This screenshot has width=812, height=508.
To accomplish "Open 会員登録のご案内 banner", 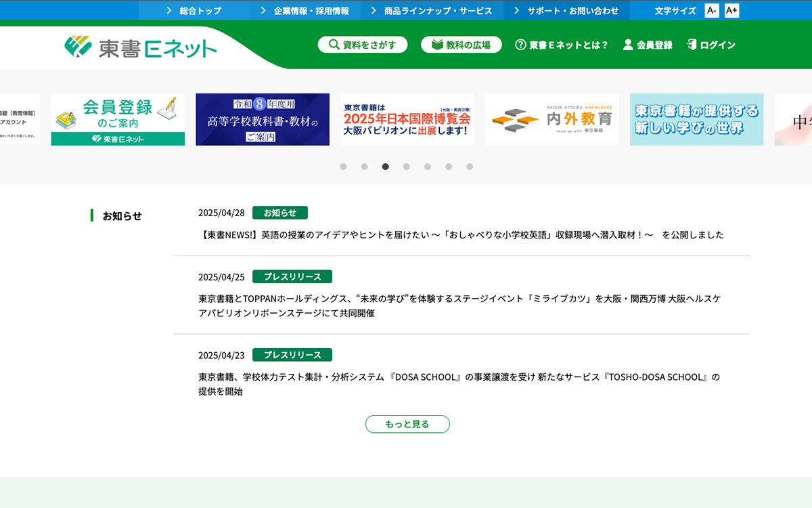I will click(118, 119).
